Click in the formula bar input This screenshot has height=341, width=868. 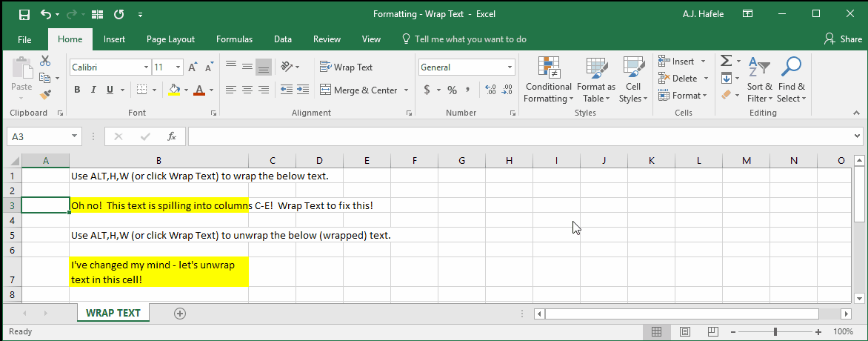tap(519, 136)
